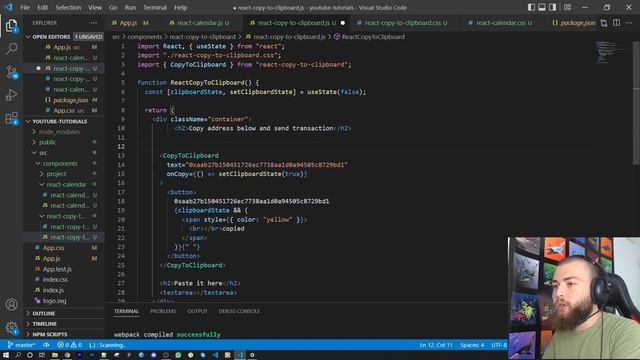Open the Run menu

coord(130,7)
